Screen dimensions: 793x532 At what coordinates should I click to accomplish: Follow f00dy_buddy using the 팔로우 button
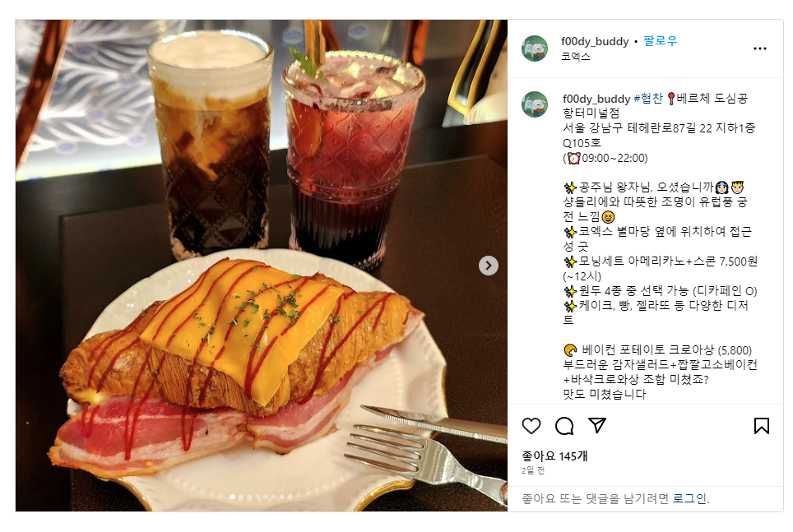click(x=660, y=41)
